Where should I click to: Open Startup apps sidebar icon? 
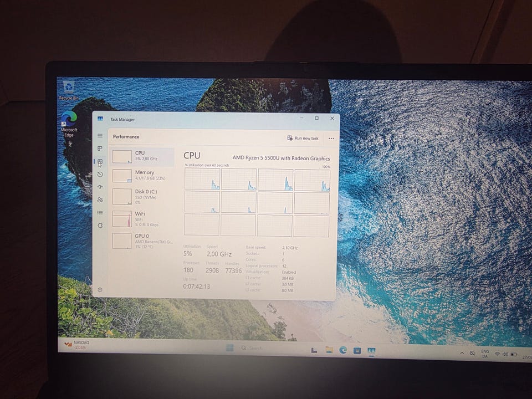tap(100, 187)
